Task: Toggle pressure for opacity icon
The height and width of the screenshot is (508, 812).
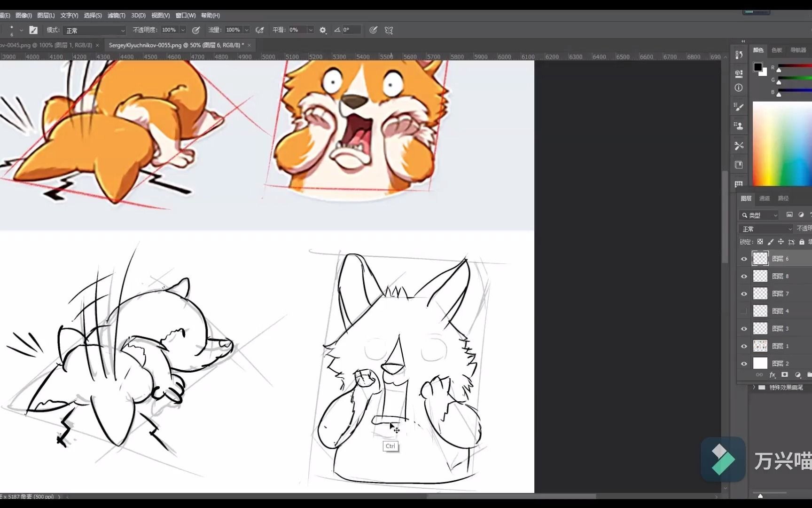Action: pyautogui.click(x=196, y=30)
